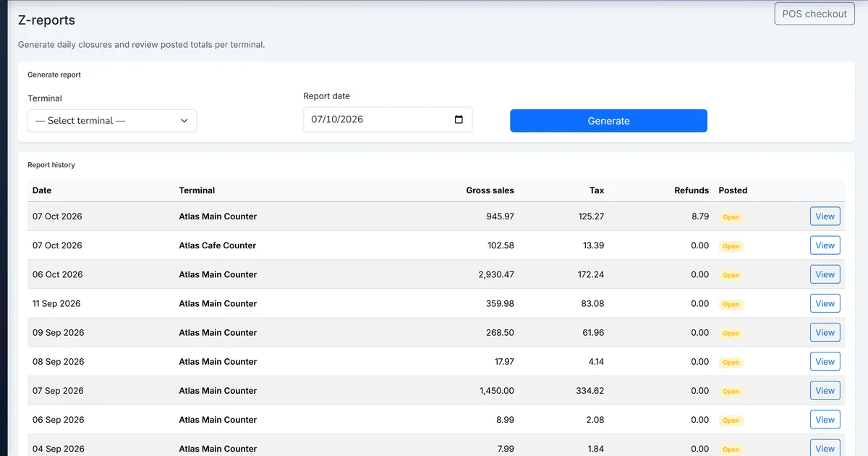Click the Open badge in 09 Sep 2026 row
This screenshot has height=456, width=868.
click(x=731, y=333)
